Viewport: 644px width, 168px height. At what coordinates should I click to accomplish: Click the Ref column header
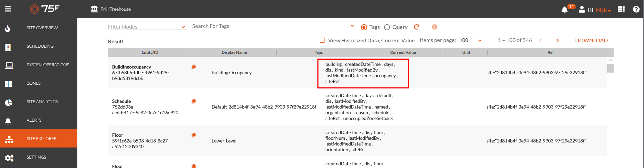550,52
